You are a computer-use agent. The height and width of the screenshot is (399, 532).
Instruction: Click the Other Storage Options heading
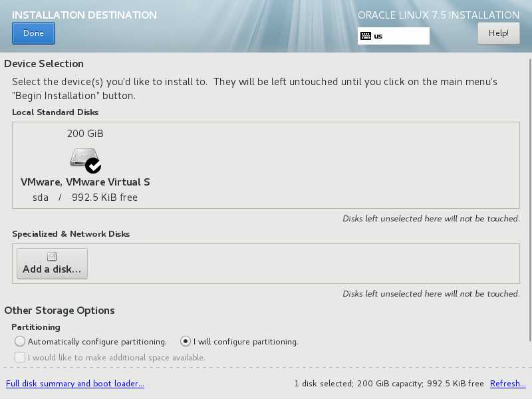[59, 311]
